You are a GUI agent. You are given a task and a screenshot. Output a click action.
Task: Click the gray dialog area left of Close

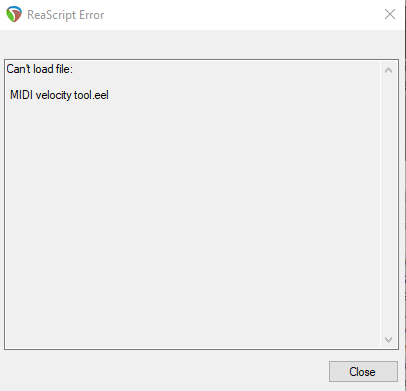click(163, 371)
